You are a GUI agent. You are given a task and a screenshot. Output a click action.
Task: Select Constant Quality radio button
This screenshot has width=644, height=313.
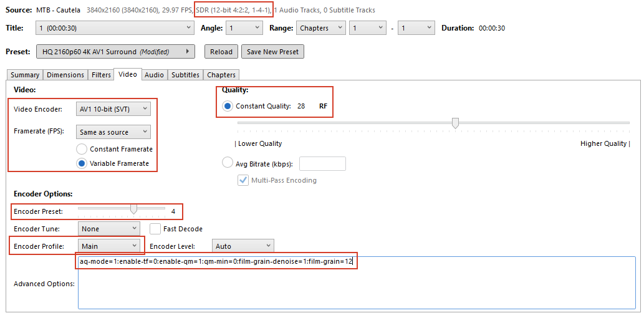tap(228, 106)
